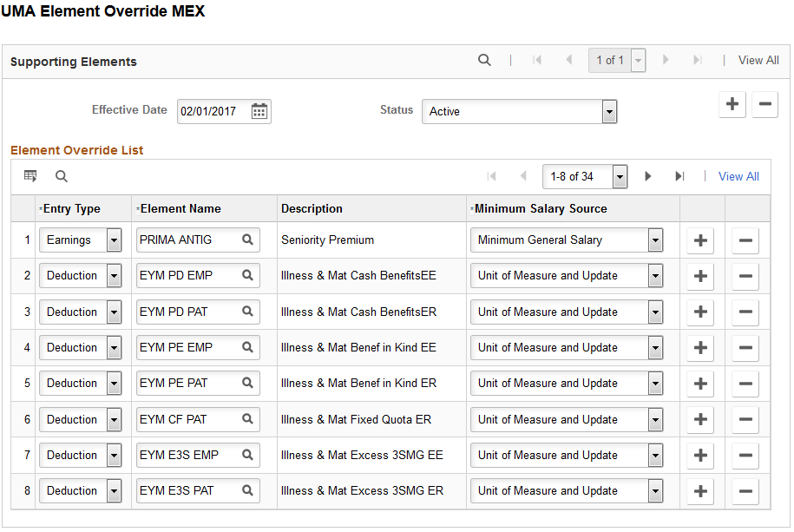Look up element name EYM E3S EMP
This screenshot has height=532, width=794.
(x=247, y=455)
